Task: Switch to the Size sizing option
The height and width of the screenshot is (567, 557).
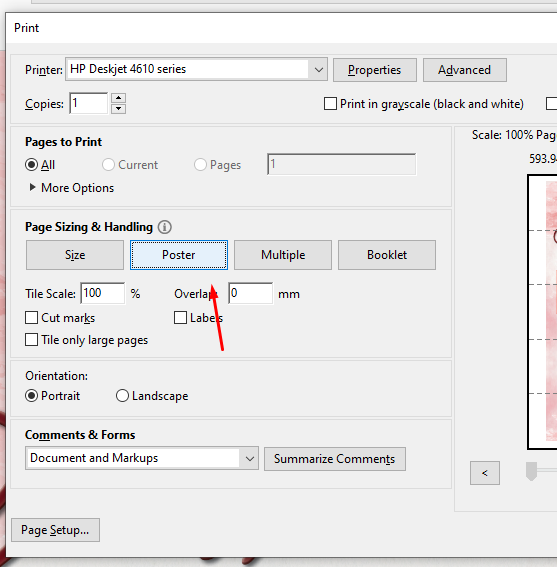Action: pyautogui.click(x=75, y=255)
